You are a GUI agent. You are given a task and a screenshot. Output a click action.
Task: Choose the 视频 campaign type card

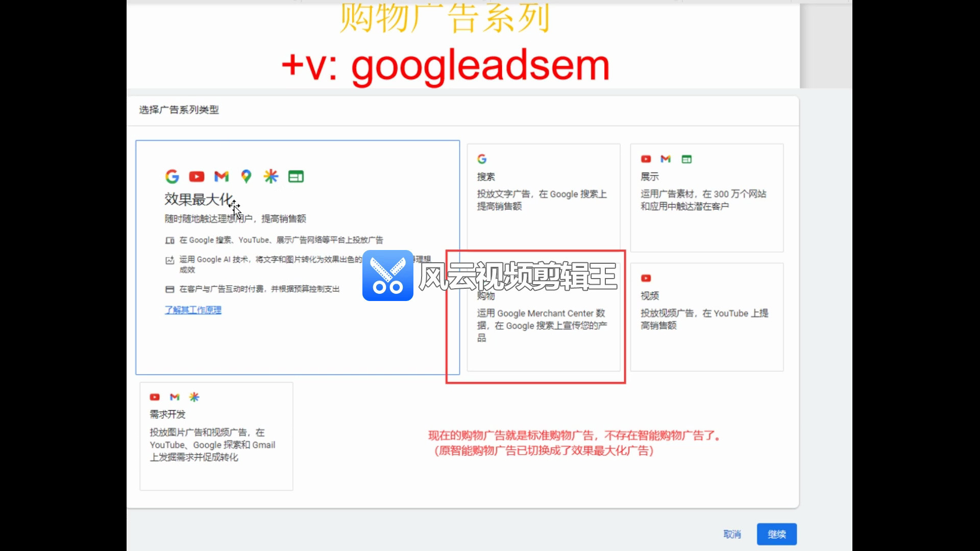point(707,317)
